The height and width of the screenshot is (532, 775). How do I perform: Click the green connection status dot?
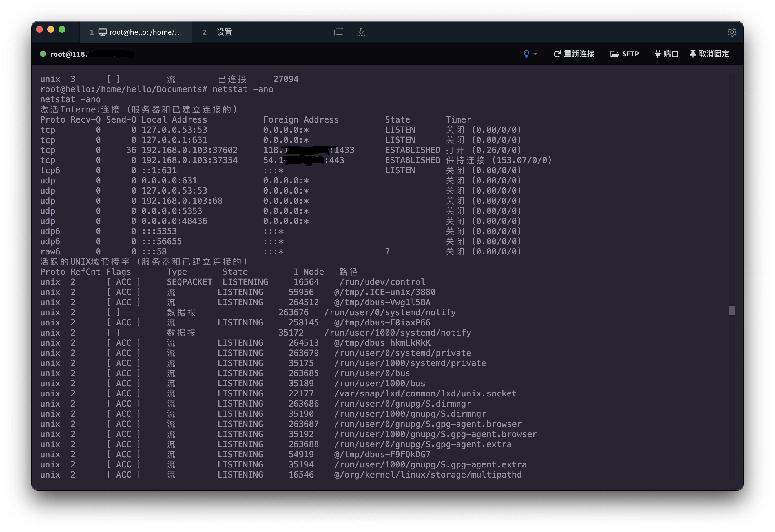tap(43, 54)
